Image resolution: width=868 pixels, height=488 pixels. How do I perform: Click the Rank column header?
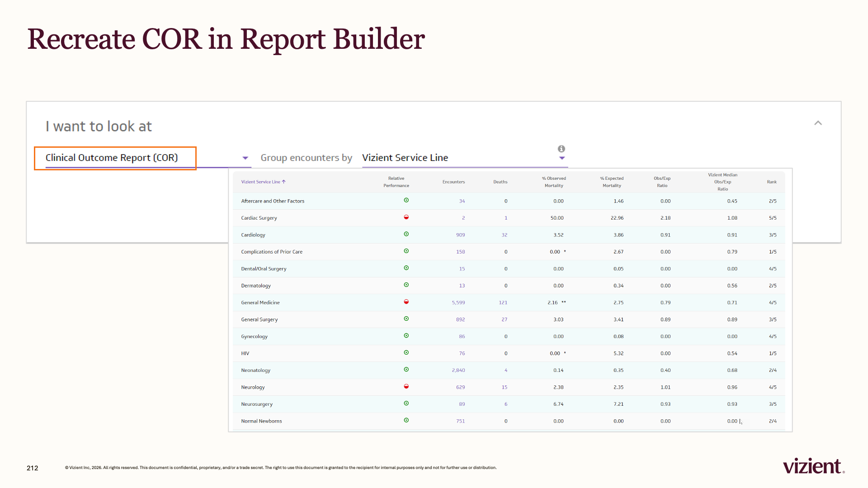point(772,182)
